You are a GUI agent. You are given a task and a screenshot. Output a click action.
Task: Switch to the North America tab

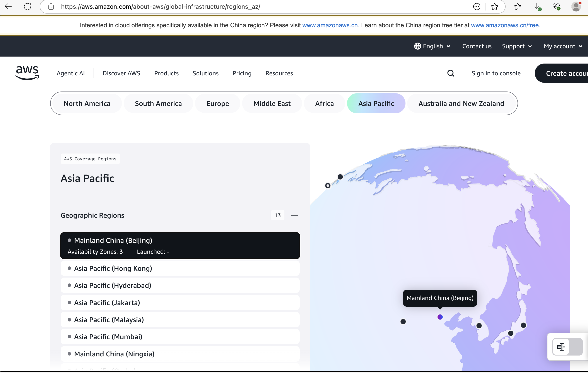tap(87, 103)
